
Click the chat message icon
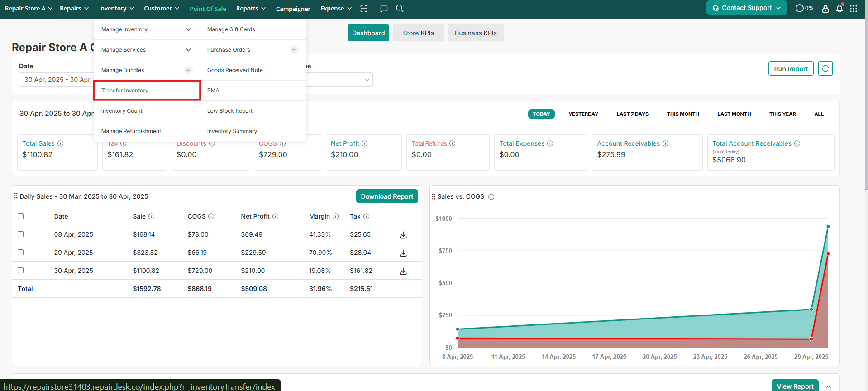(x=384, y=9)
